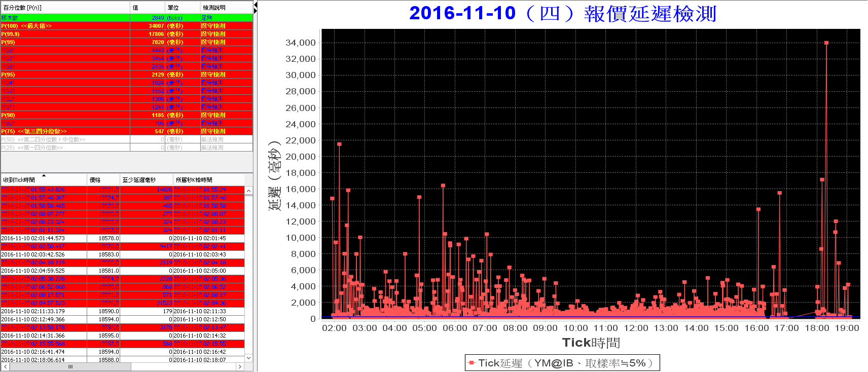Select tick row 2016-11-10 02:04:59.525
Image resolution: width=868 pixels, height=372 pixels.
click(123, 271)
